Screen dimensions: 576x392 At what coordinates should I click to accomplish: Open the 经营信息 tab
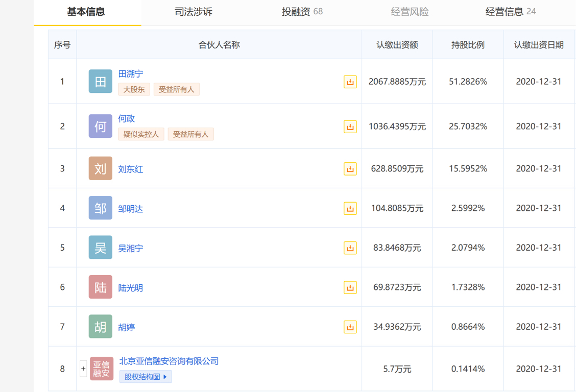[x=510, y=12]
